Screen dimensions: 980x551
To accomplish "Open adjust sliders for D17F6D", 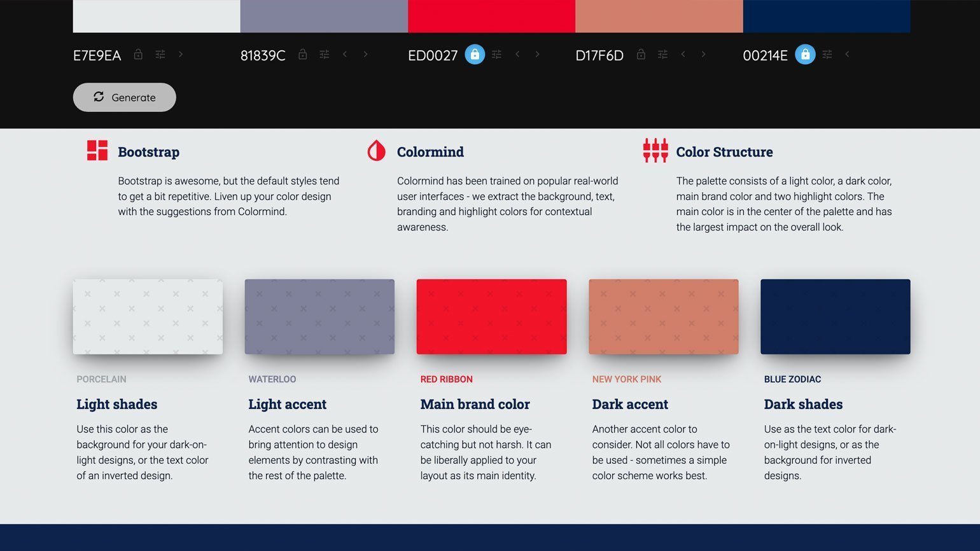I will (662, 55).
